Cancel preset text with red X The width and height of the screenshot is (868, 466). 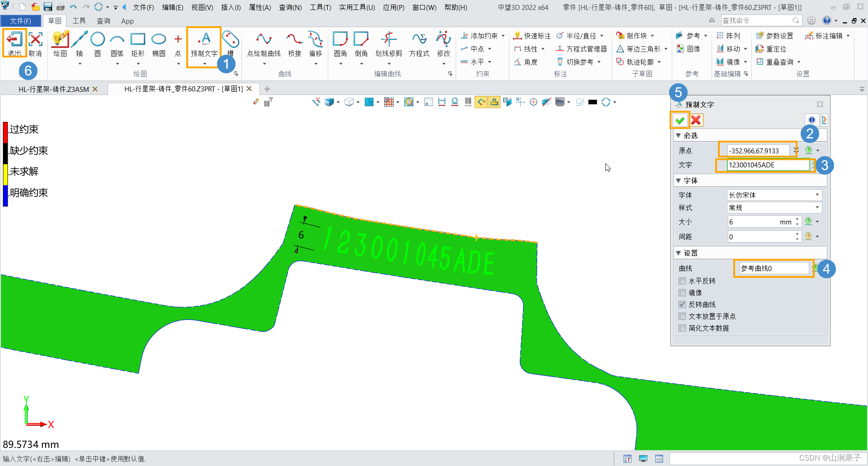pyautogui.click(x=696, y=120)
